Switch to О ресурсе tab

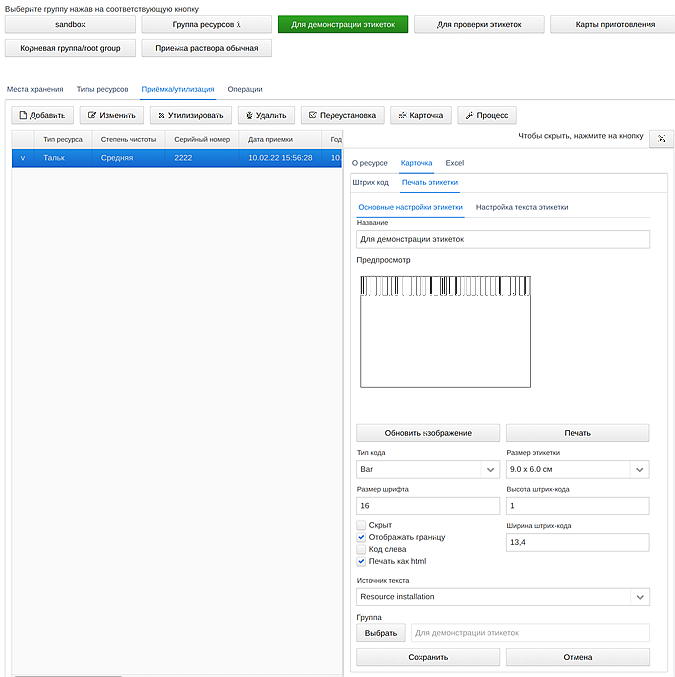pos(369,163)
